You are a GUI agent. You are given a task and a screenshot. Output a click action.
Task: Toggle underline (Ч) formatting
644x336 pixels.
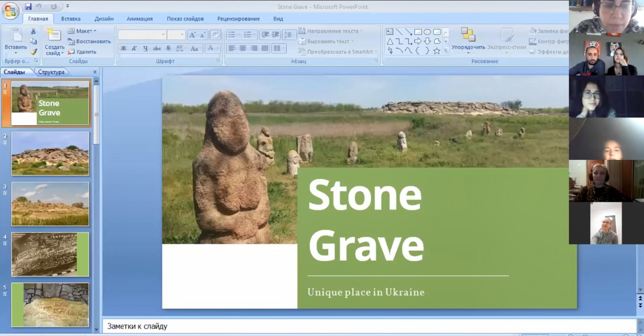click(x=145, y=48)
